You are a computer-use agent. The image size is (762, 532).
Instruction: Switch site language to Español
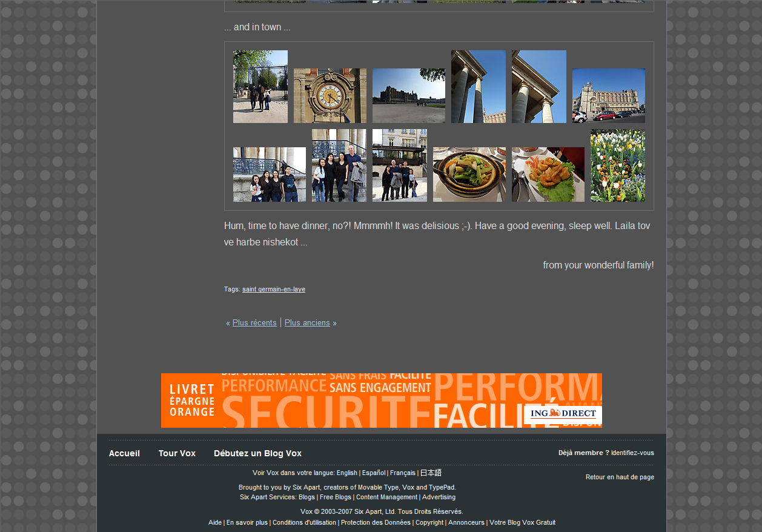point(373,473)
